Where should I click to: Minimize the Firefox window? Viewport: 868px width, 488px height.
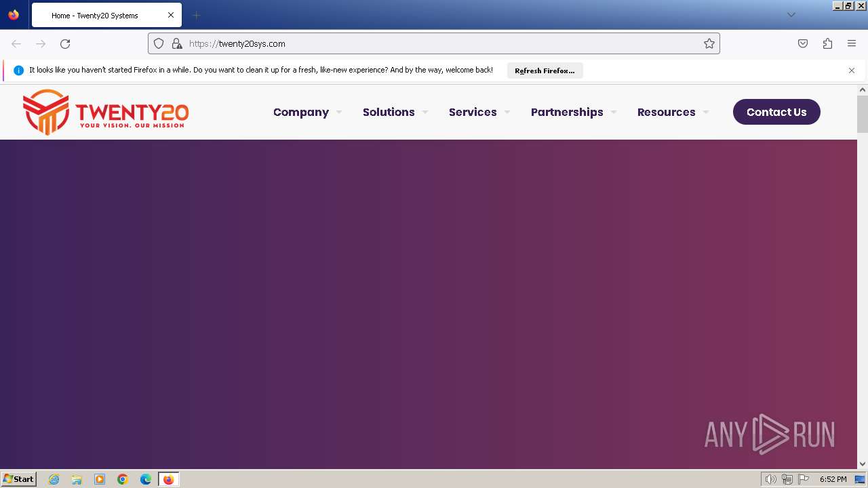coord(837,5)
